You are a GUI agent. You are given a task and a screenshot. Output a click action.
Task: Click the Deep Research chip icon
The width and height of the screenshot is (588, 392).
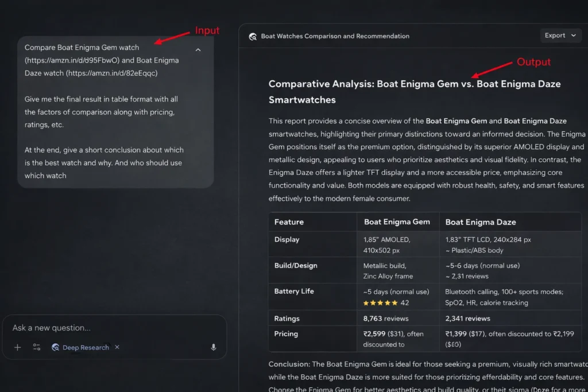(x=56, y=347)
